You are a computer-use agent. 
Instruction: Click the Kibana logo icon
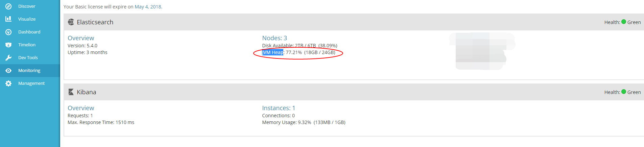(71, 92)
